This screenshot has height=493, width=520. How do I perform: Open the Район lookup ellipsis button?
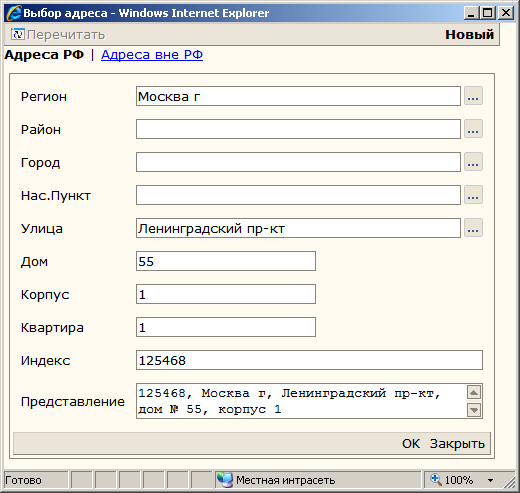pyautogui.click(x=473, y=129)
